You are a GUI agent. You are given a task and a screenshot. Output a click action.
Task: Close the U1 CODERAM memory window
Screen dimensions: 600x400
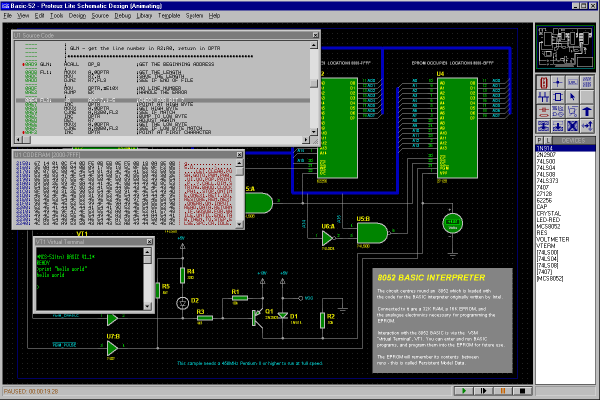click(x=239, y=155)
